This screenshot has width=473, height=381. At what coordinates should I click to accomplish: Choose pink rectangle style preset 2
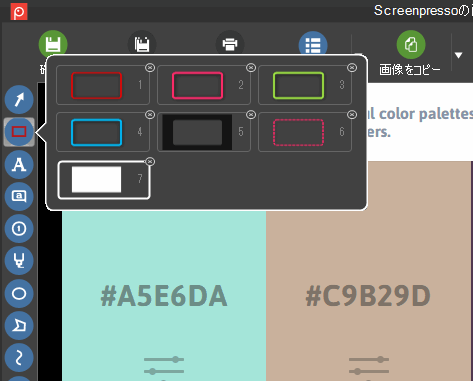(x=204, y=85)
